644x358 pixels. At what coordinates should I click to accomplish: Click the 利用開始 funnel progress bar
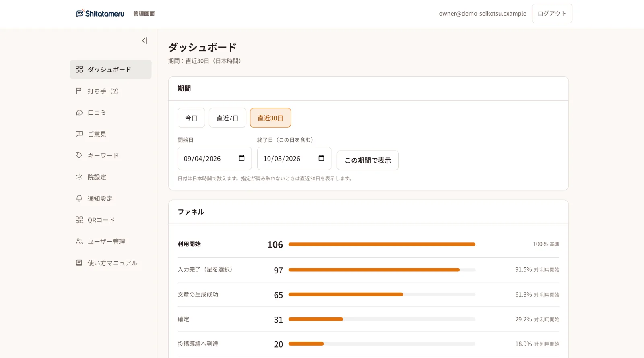pos(382,244)
